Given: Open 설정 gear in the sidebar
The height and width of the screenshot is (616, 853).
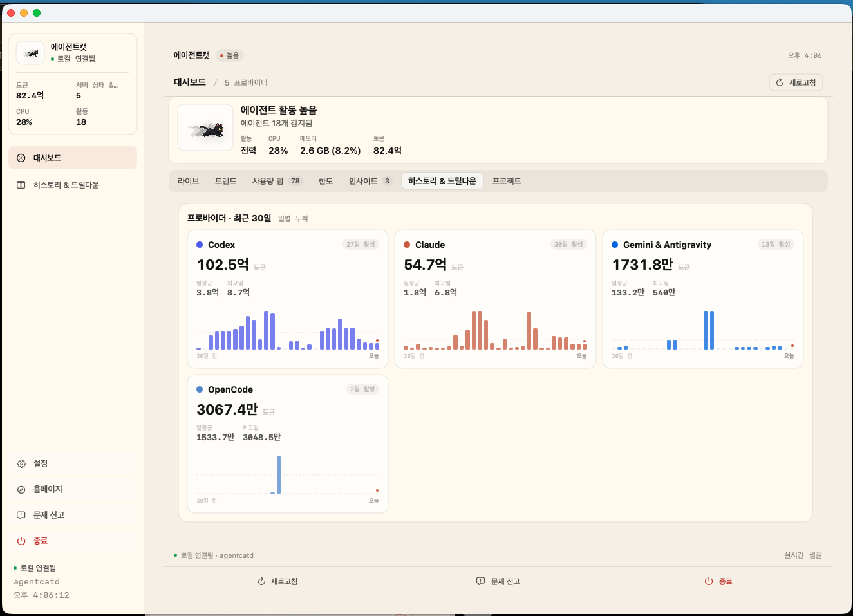Looking at the screenshot, I should pos(73,463).
